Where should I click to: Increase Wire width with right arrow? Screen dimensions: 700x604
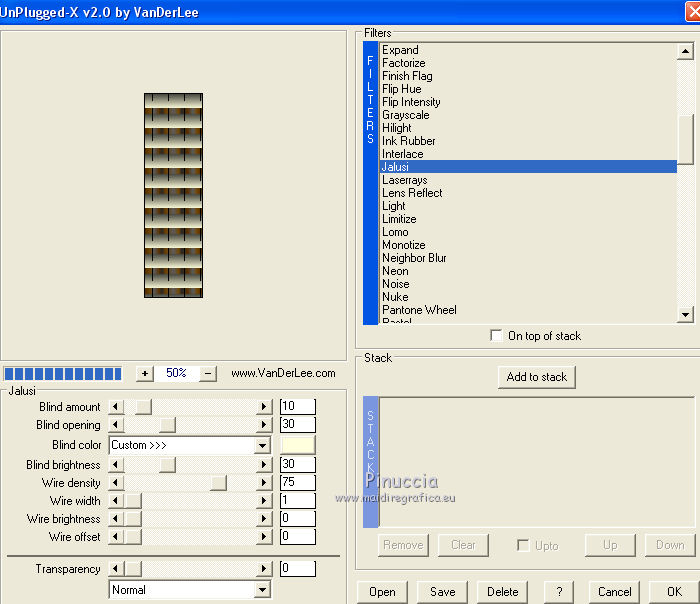point(264,500)
